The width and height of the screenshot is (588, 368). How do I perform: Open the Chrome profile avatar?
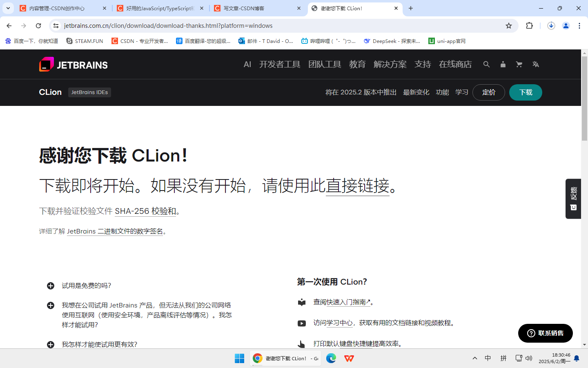pyautogui.click(x=566, y=26)
